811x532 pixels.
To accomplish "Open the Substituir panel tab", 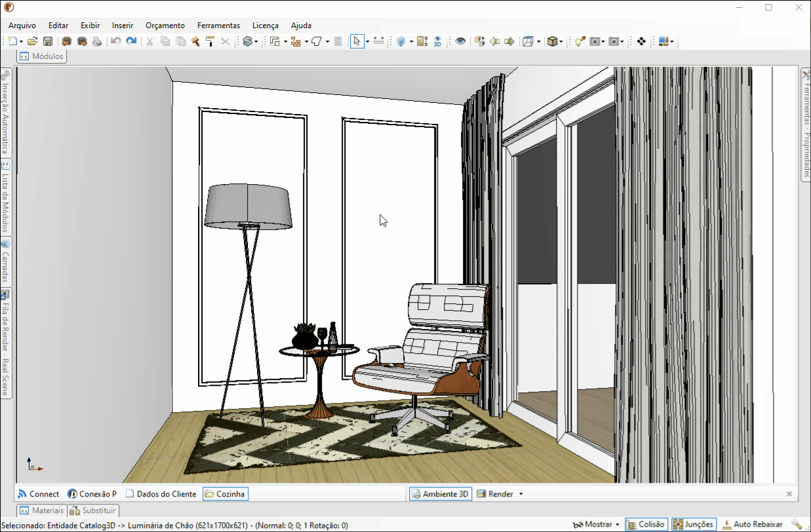I will (93, 510).
